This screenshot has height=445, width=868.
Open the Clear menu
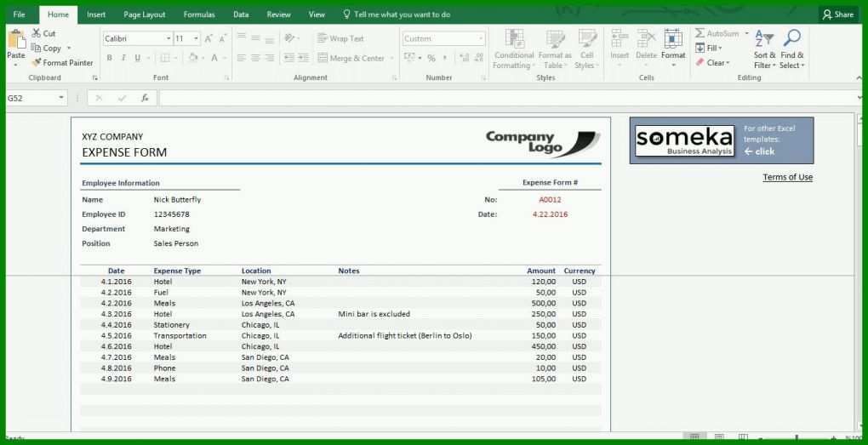(713, 63)
